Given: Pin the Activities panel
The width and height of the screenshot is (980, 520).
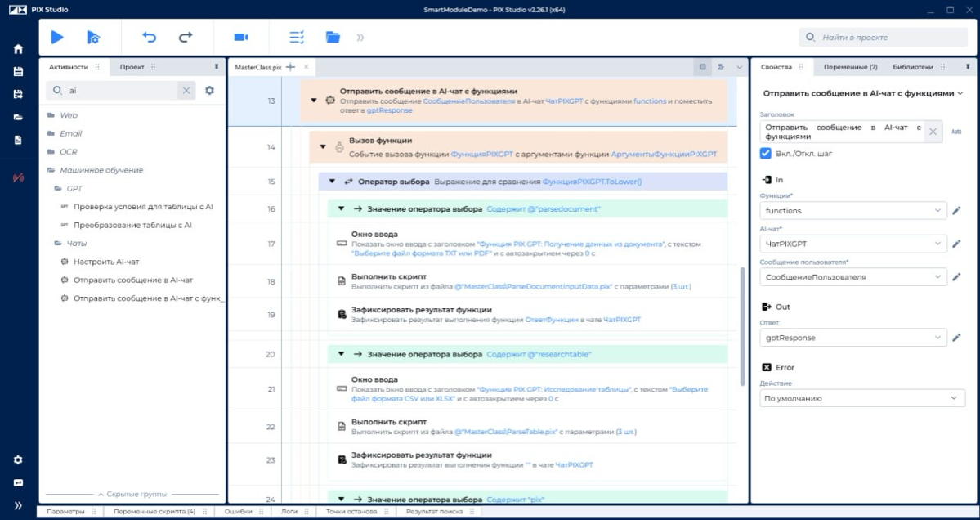Looking at the screenshot, I should 217,67.
